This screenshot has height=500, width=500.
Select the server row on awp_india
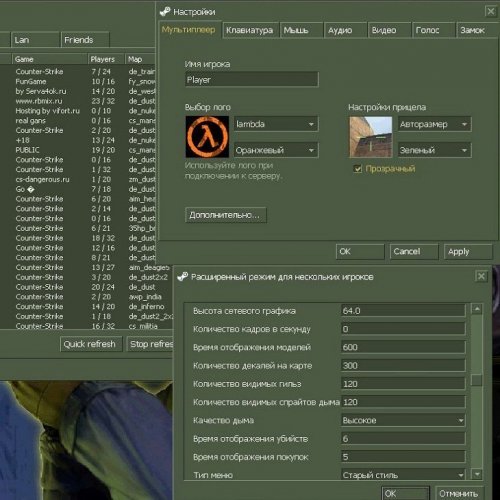(x=87, y=297)
